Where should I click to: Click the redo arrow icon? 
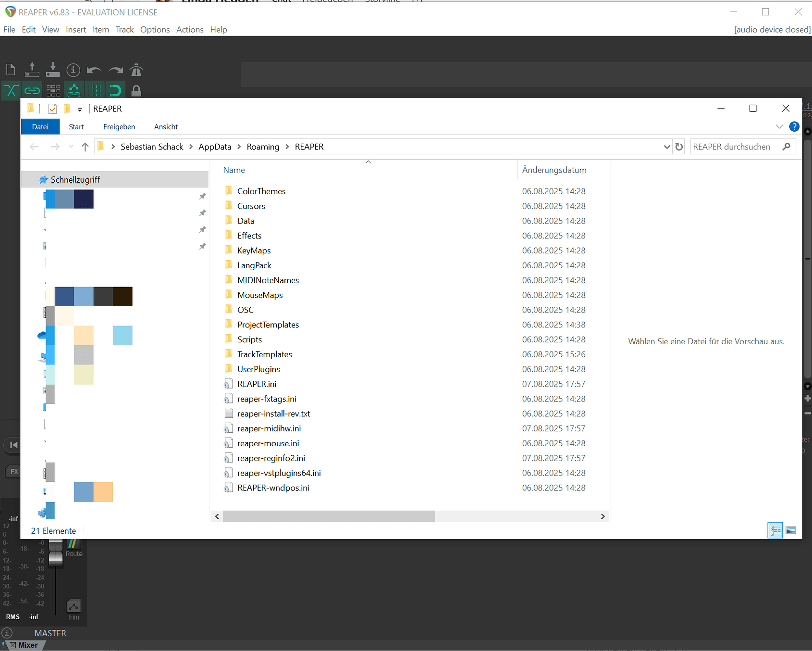(115, 70)
